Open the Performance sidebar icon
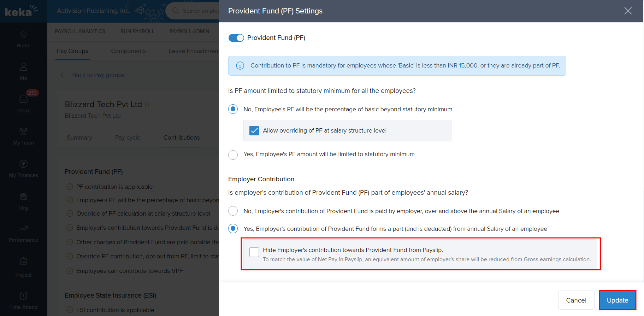 point(23,229)
